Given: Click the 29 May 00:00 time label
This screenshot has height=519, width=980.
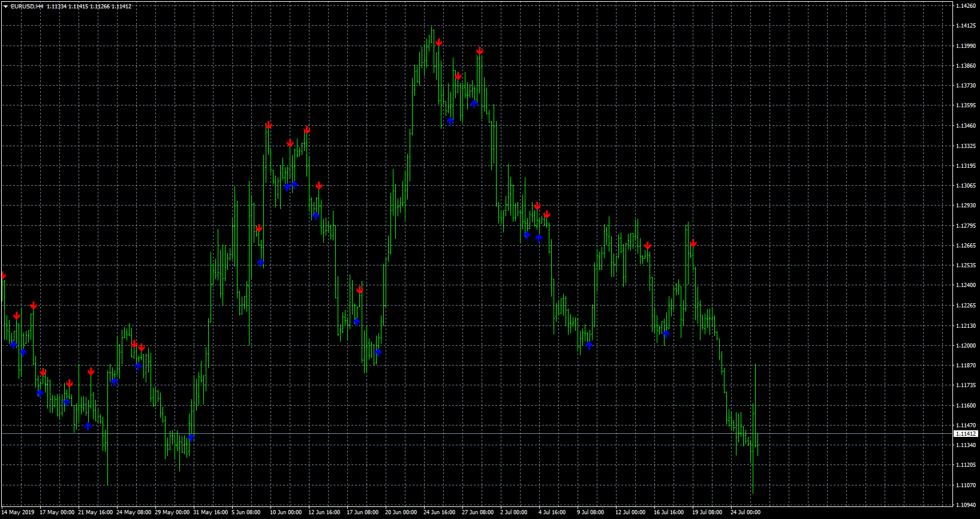Looking at the screenshot, I should pos(172,512).
